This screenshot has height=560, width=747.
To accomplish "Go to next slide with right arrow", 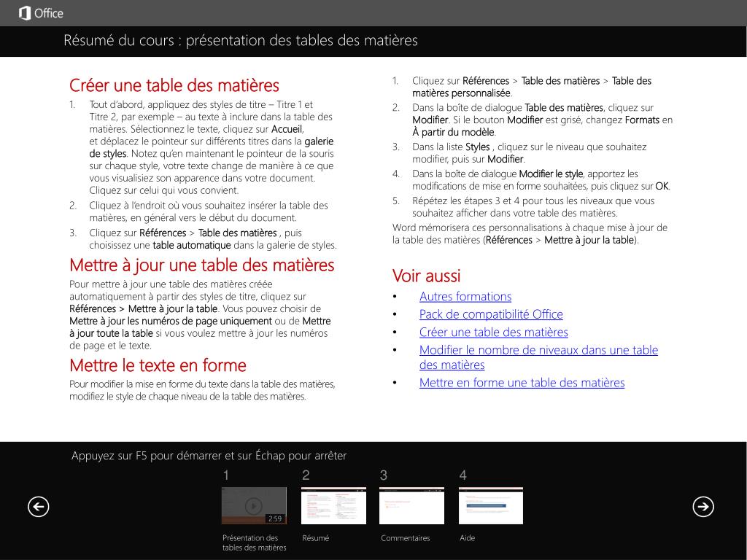I will [x=703, y=506].
